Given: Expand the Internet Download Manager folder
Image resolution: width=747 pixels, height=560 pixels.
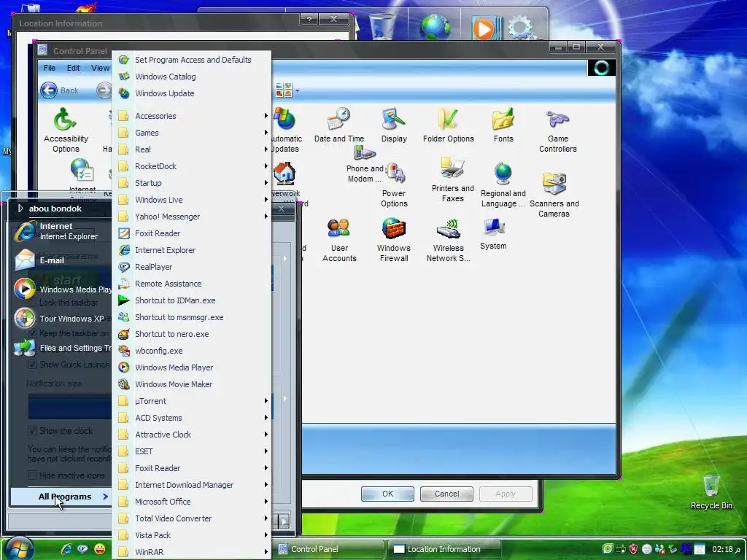Looking at the screenshot, I should point(192,485).
